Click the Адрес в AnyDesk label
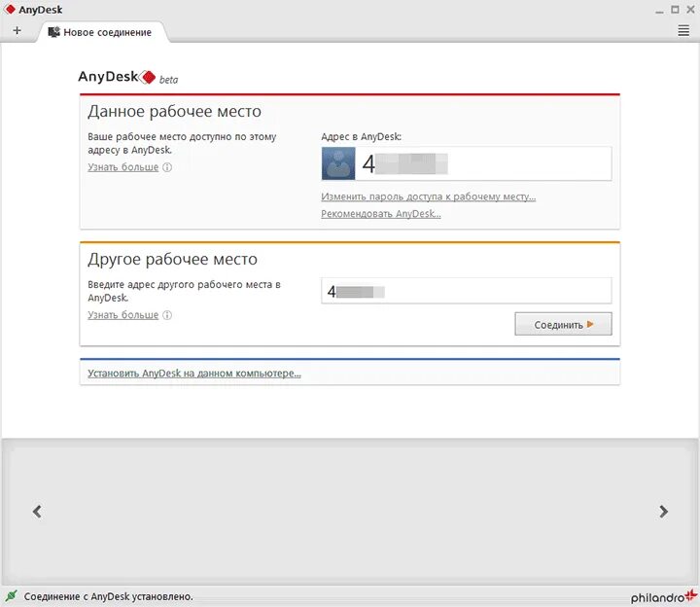Screen dimensions: 700x607 click(361, 137)
